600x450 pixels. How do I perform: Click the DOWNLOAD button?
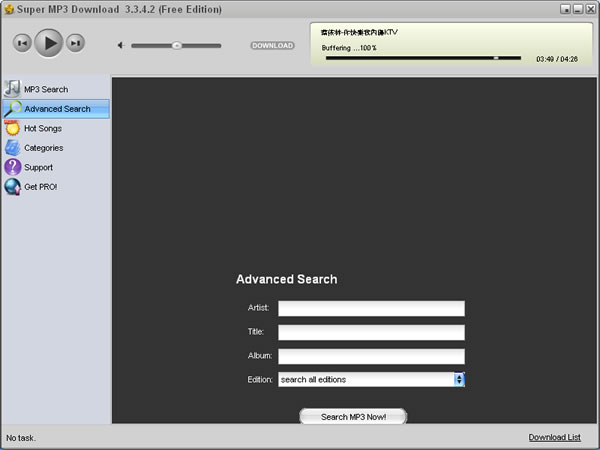tap(272, 46)
